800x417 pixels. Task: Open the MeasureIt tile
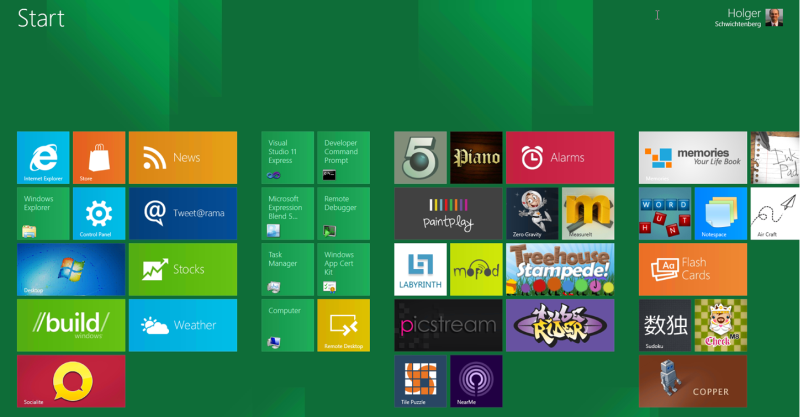(x=588, y=213)
